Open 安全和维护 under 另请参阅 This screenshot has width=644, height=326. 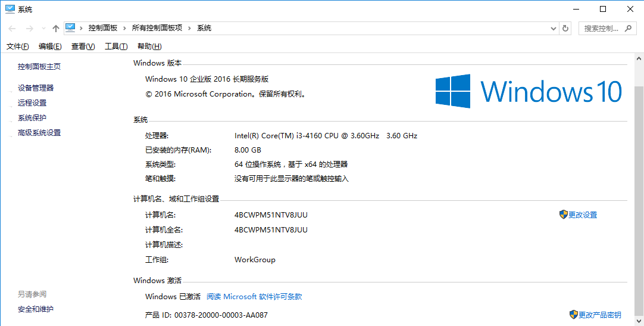[x=36, y=309]
